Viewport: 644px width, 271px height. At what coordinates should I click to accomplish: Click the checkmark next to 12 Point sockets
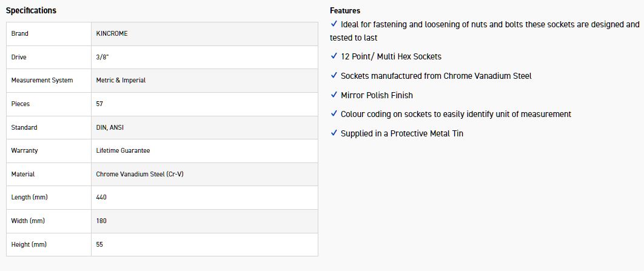334,56
